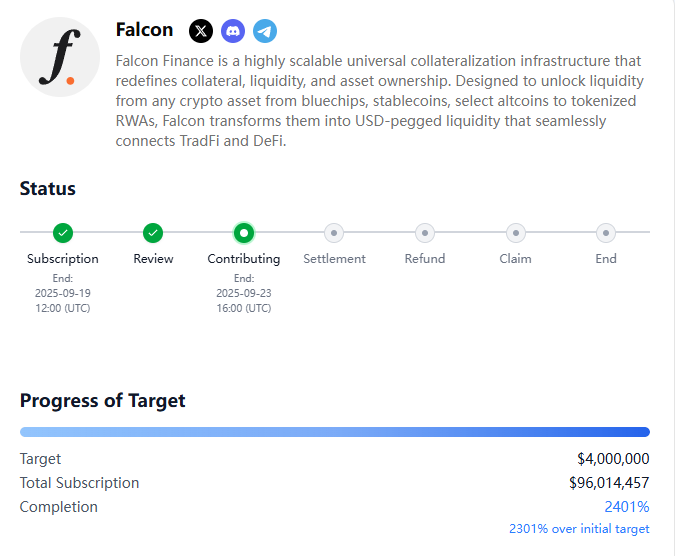Image resolution: width=675 pixels, height=556 pixels.
Task: Click the End step circle
Action: tap(606, 233)
